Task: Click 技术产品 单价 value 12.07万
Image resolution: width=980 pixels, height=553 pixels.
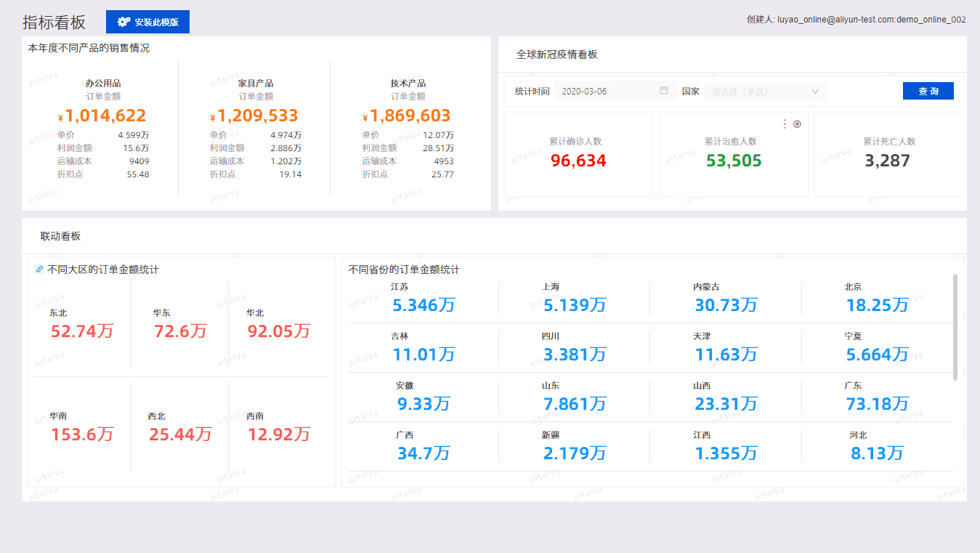Action: (x=438, y=135)
